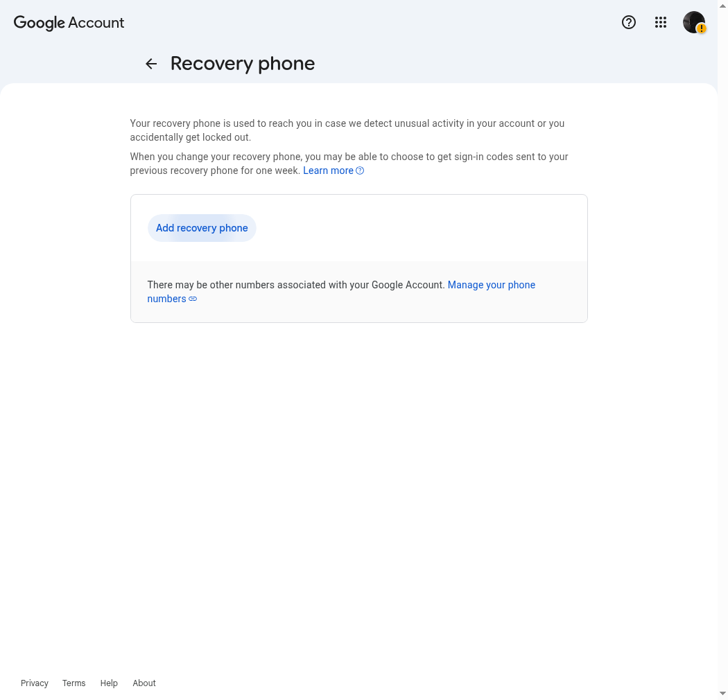Open the Help link in the footer
Screen dimensions: 728x700
pyautogui.click(x=109, y=683)
